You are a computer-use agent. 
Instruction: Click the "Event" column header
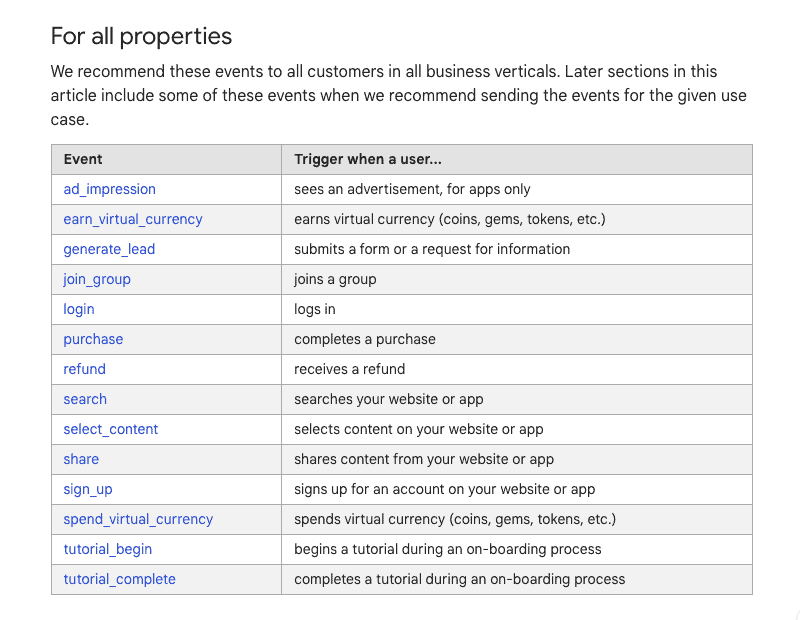83,159
